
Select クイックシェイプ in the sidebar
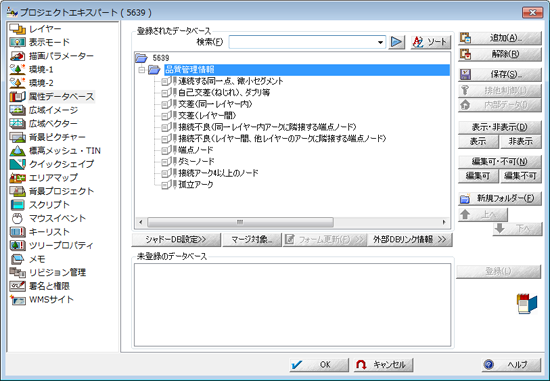52,164
